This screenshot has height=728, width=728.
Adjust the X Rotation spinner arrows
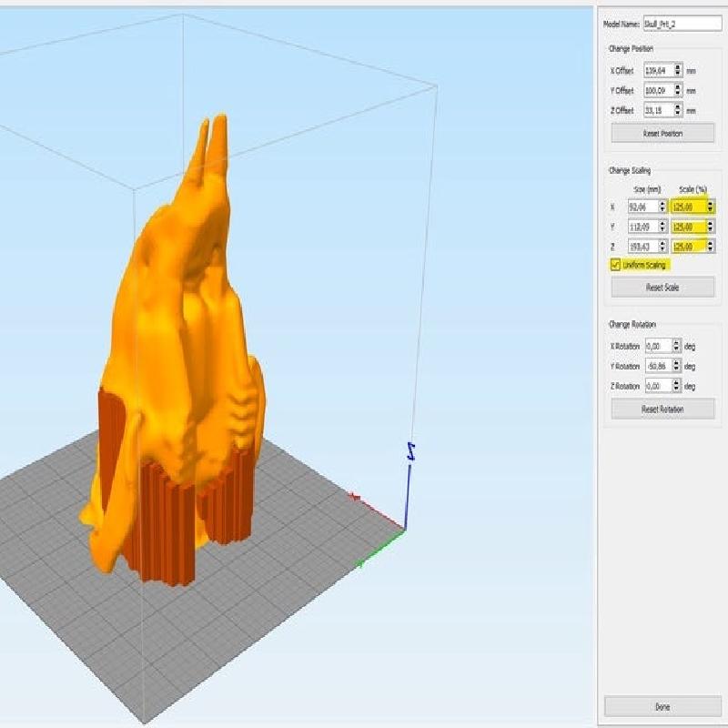[676, 346]
